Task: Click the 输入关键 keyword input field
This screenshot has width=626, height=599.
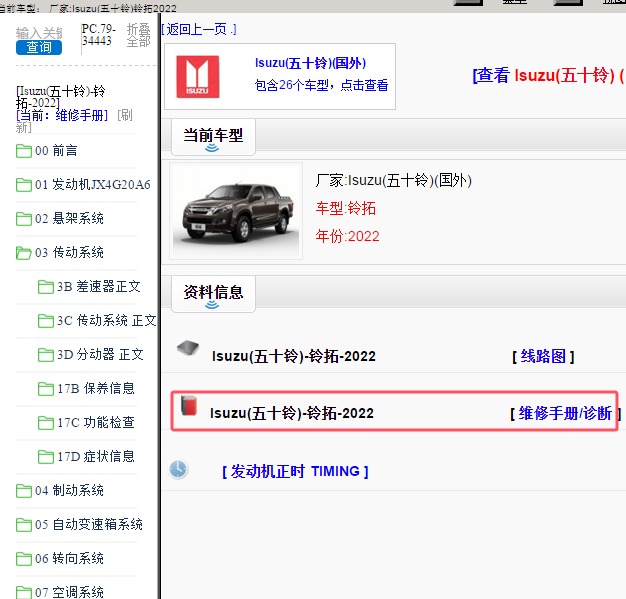Action: (x=39, y=33)
